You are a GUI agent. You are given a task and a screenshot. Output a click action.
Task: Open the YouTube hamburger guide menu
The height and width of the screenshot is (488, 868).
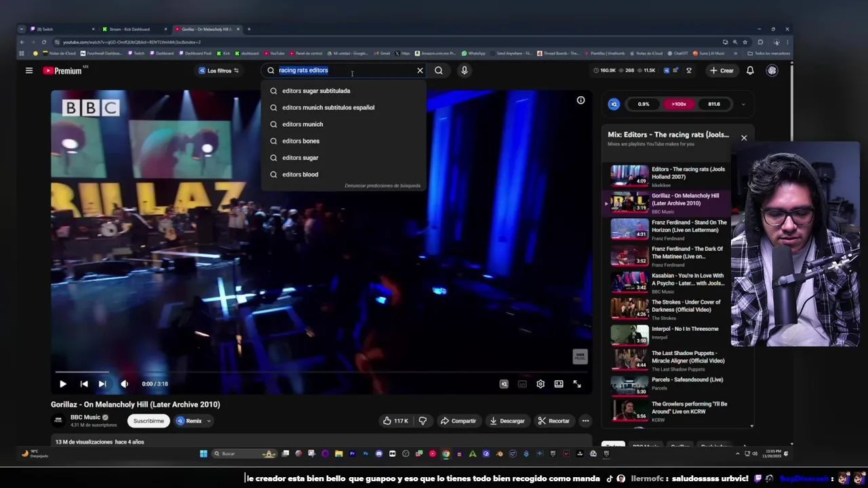28,70
